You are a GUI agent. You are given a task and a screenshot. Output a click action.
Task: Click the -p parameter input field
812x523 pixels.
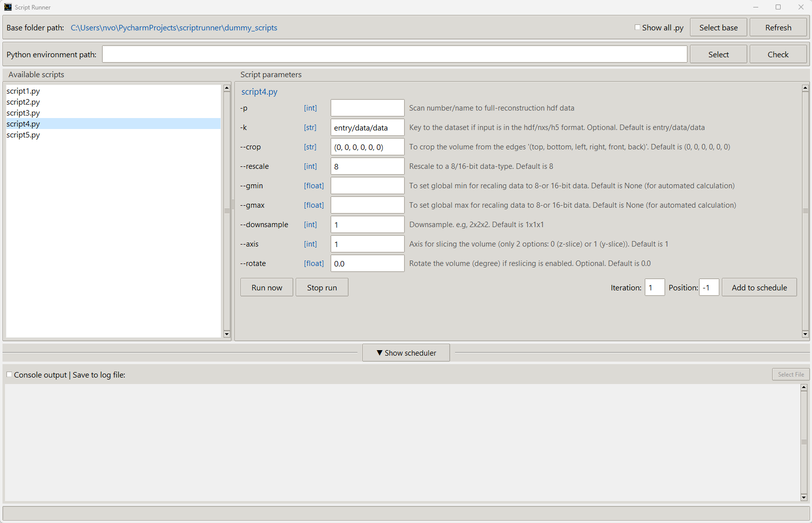[367, 108]
